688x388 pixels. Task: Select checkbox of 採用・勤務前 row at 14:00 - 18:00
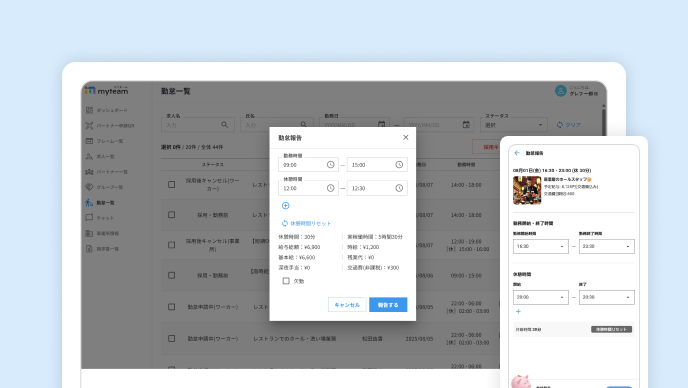(172, 215)
